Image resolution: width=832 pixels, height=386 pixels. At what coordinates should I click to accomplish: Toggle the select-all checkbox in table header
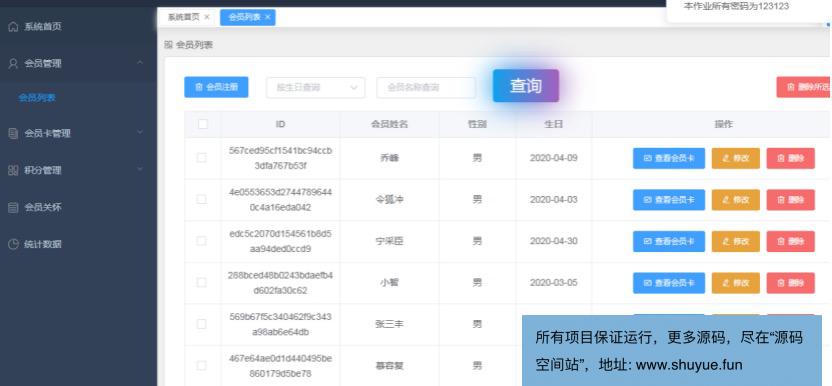(x=203, y=124)
